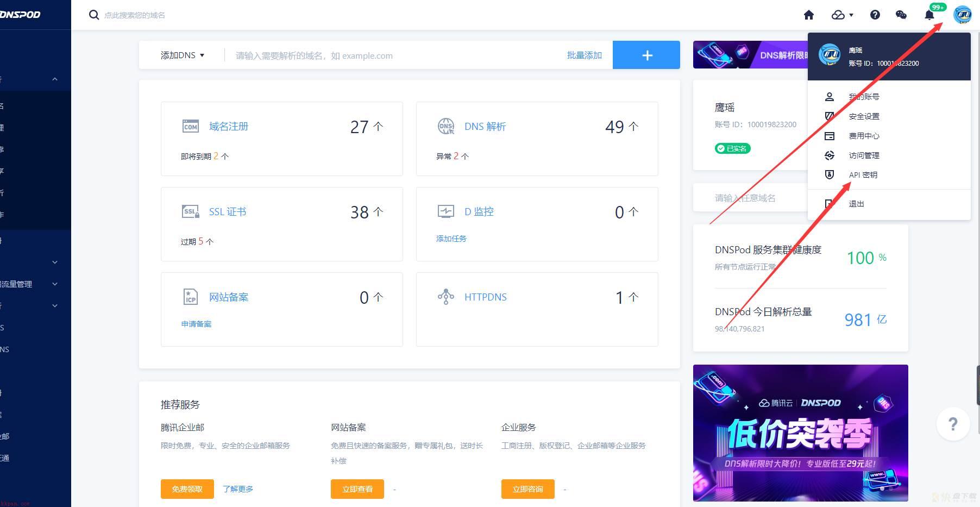This screenshot has width=980, height=507.
Task: Click the 费用中心 card icon
Action: coord(830,136)
